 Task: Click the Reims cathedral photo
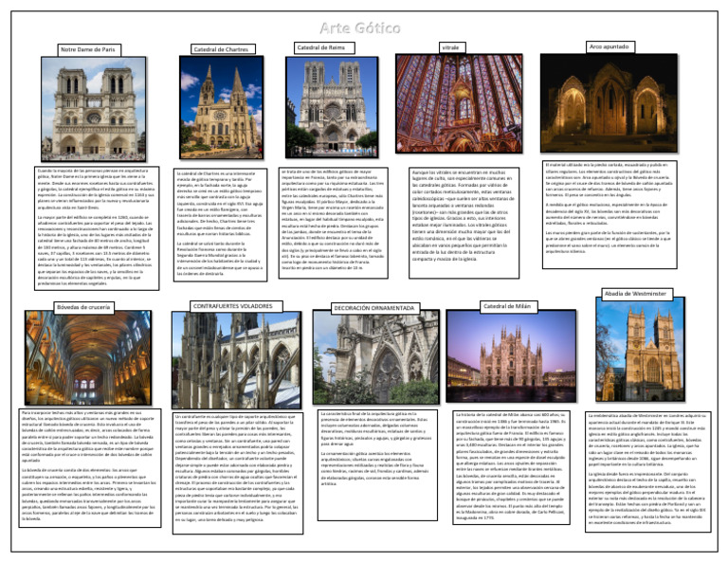[x=332, y=107]
